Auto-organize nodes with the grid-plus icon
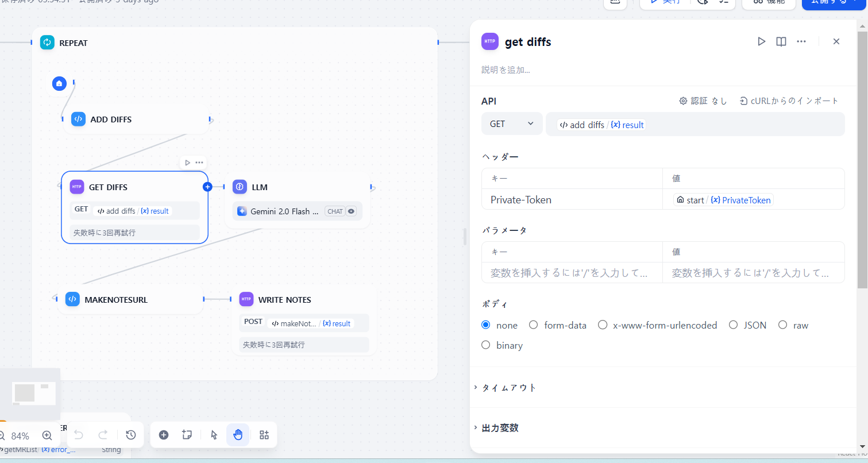The image size is (868, 463). click(x=264, y=435)
